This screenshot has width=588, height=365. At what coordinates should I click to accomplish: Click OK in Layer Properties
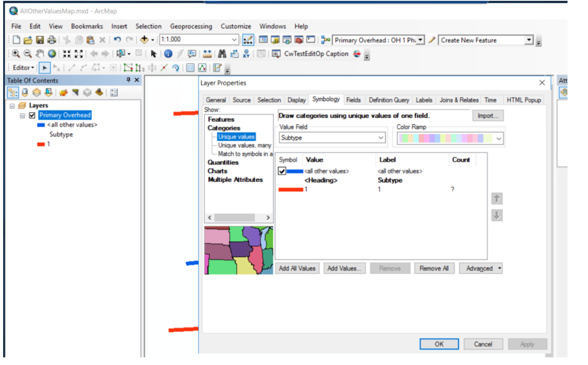(x=439, y=344)
